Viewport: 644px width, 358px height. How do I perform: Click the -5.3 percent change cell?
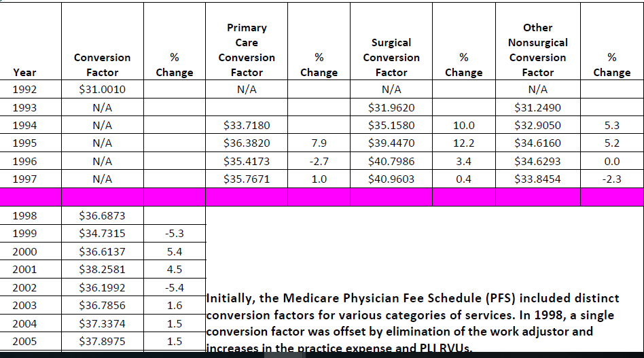pos(175,234)
